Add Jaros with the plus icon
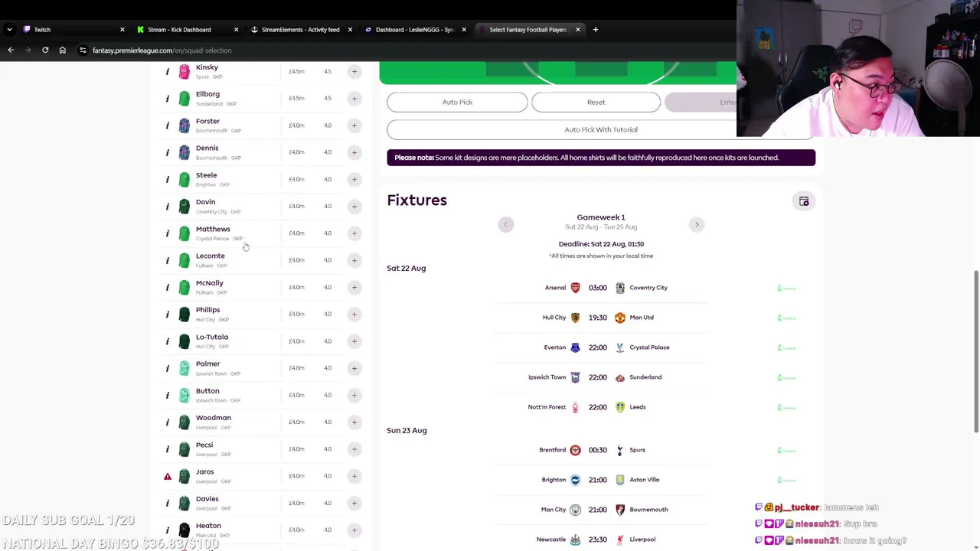 354,476
